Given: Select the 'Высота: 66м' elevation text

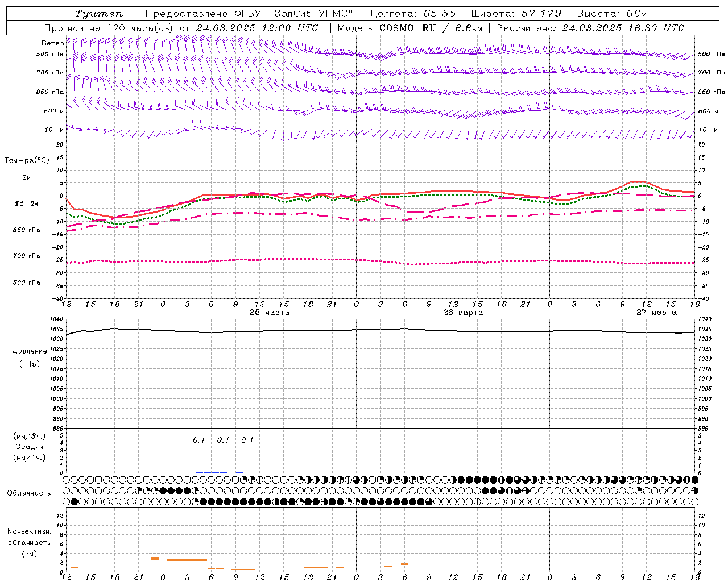Looking at the screenshot, I should pos(611,14).
